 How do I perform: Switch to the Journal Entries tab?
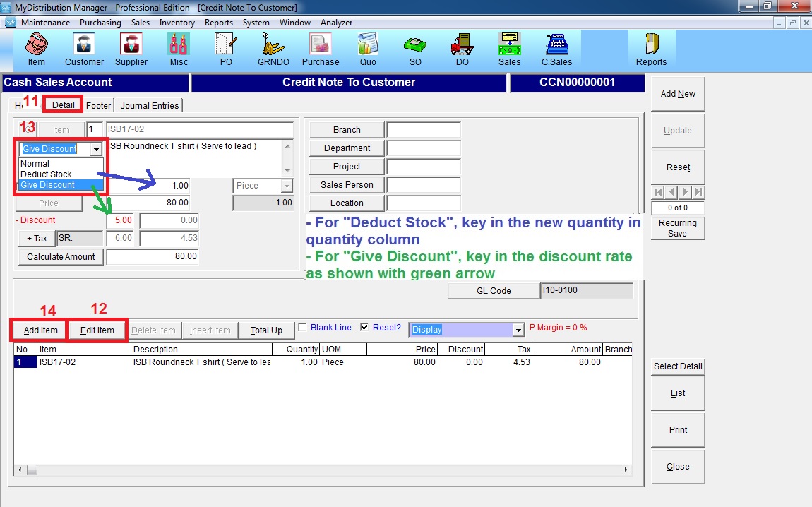[150, 106]
